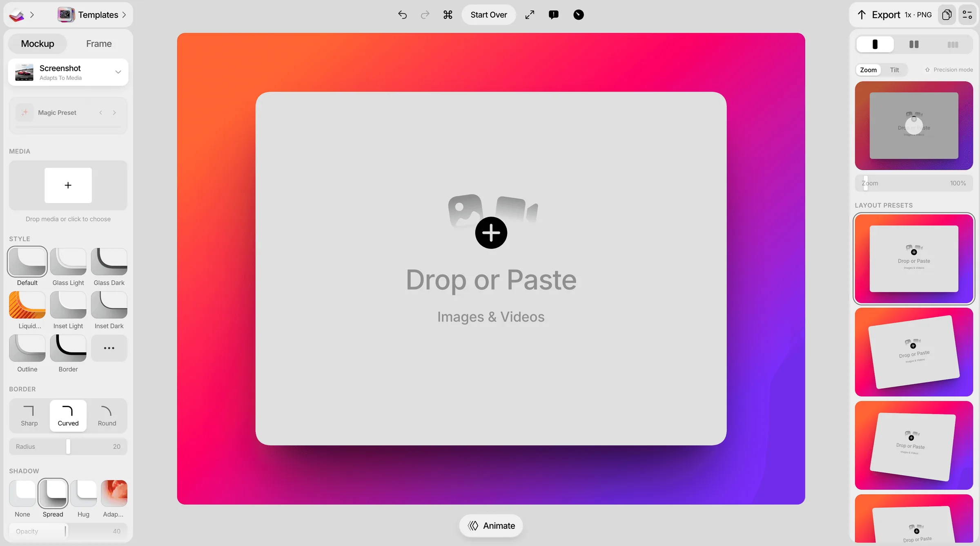Click the Animate button
The height and width of the screenshot is (546, 980).
click(491, 526)
